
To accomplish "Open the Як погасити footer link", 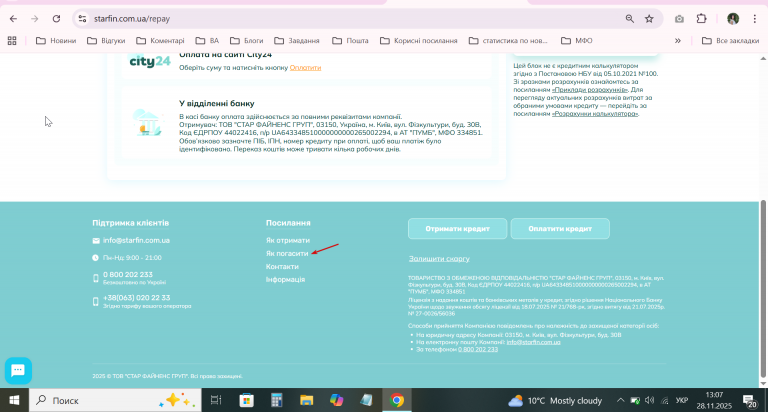I will 287,253.
